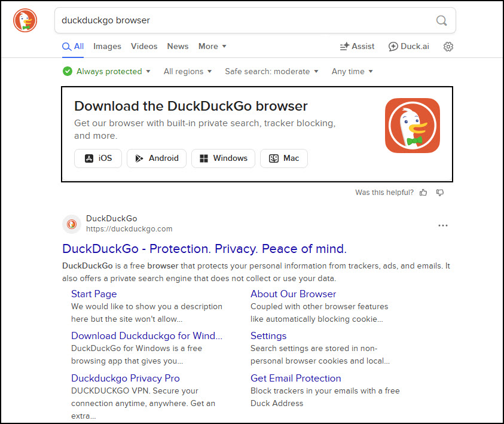504x424 pixels.
Task: Open the Any time filter dropdown
Action: point(352,72)
